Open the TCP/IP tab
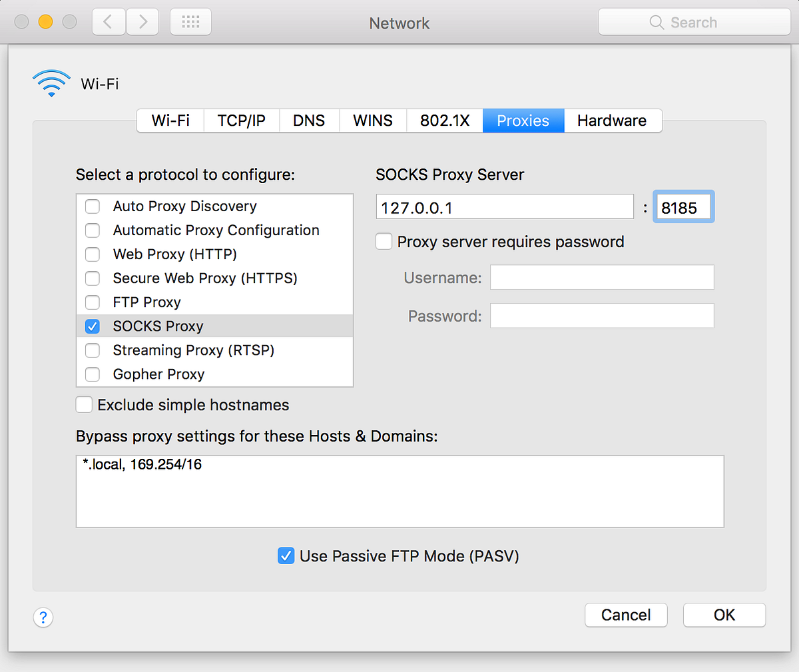The width and height of the screenshot is (799, 672). pyautogui.click(x=241, y=121)
